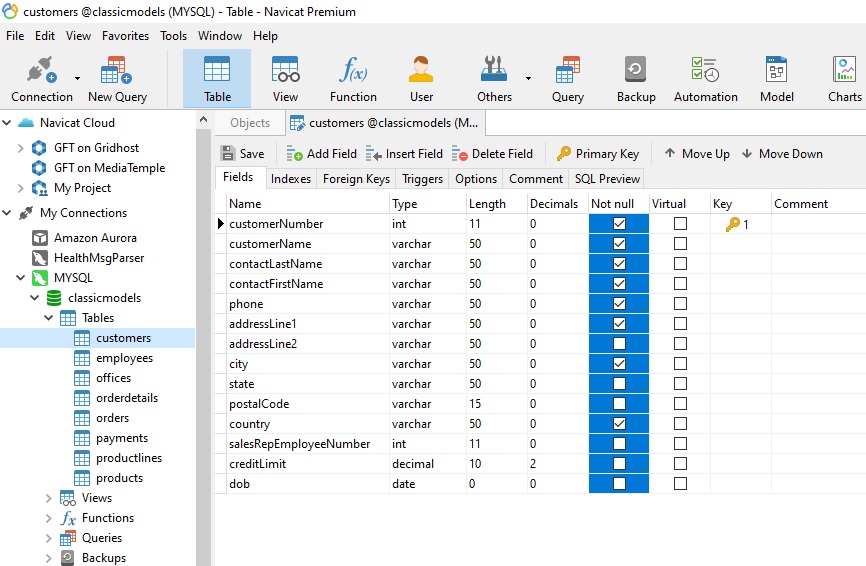Open the Others dropdown arrow
Viewport: 866px width, 566px height.
pos(528,77)
